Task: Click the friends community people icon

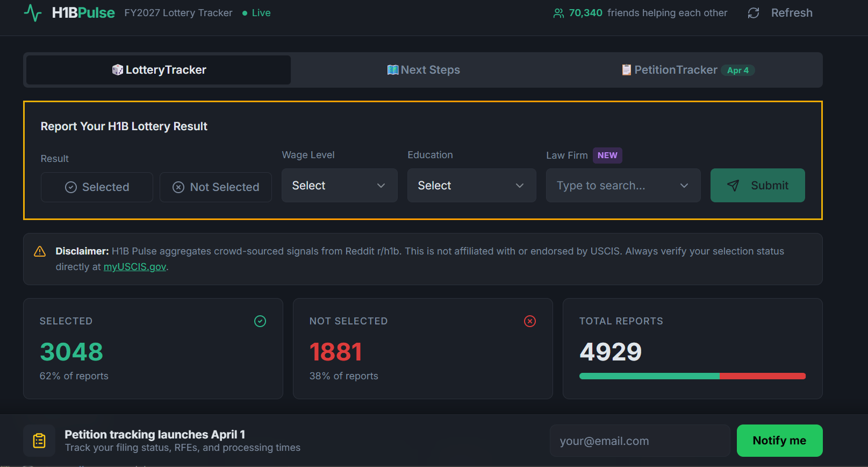Action: point(558,13)
